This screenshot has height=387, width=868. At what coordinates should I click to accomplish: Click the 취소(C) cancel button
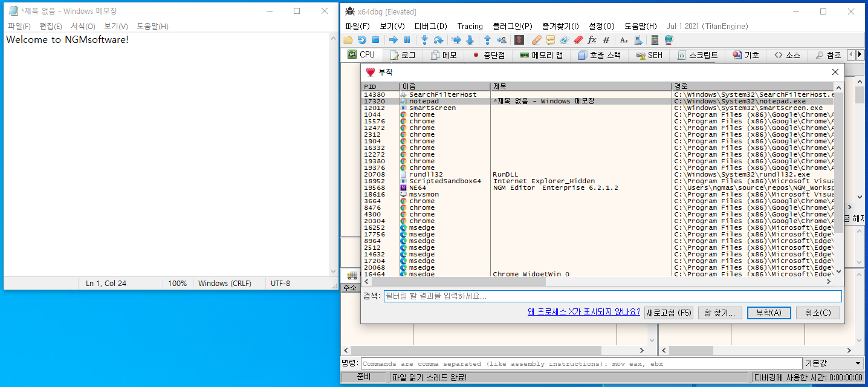[818, 313]
